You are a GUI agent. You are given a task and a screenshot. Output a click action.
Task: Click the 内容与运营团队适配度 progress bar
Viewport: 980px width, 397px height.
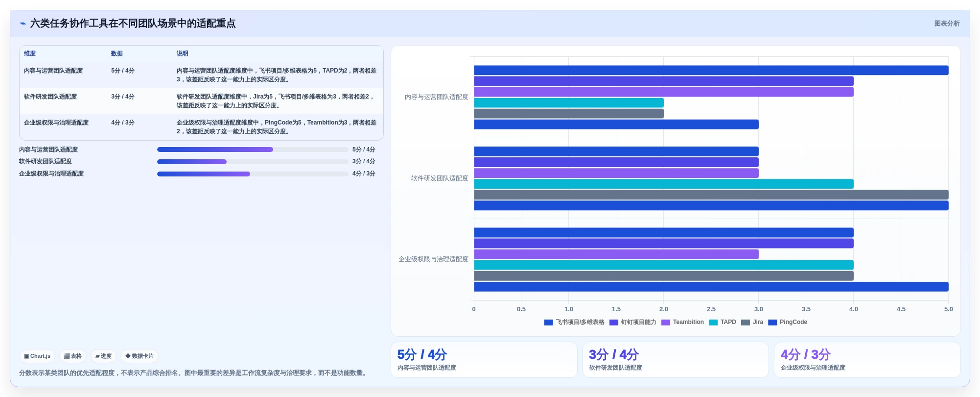tap(253, 149)
